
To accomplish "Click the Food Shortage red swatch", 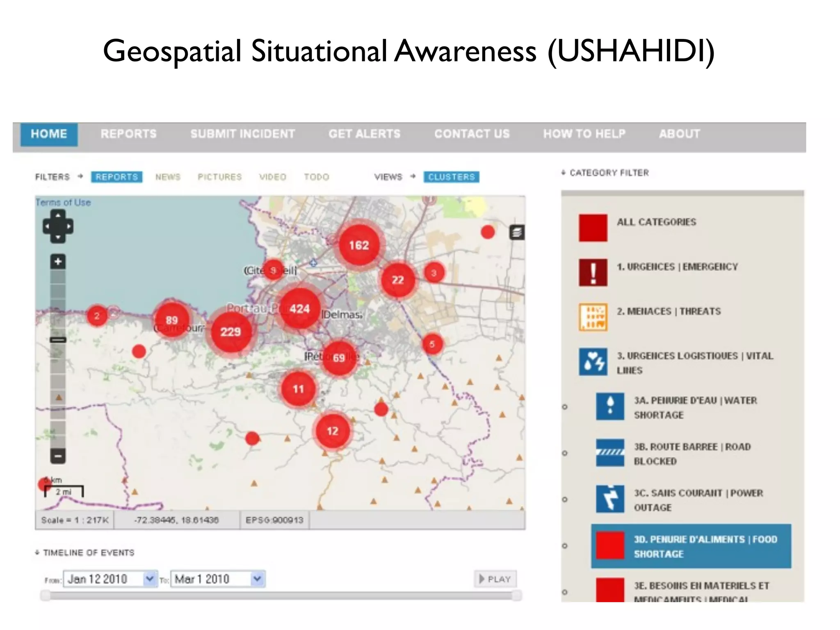I will [x=610, y=546].
